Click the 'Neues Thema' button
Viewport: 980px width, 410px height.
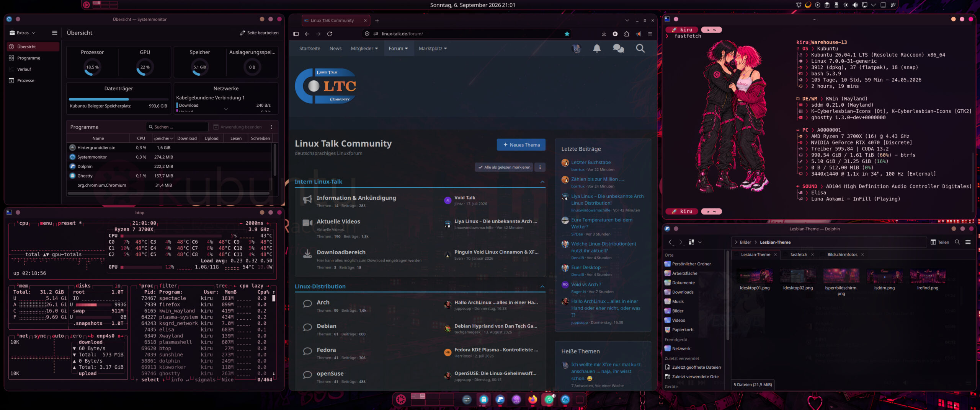pos(521,145)
